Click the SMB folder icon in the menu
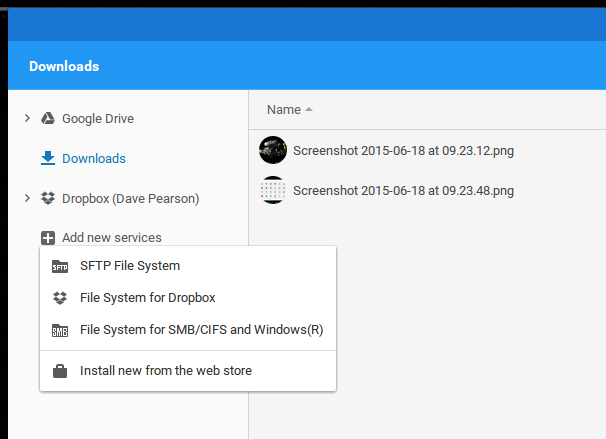This screenshot has height=439, width=606. tap(60, 330)
